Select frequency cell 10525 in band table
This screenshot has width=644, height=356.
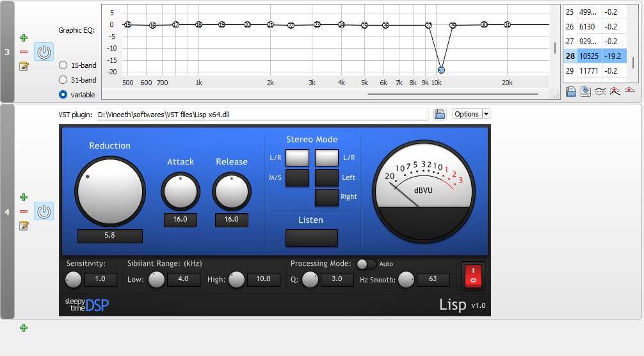pos(590,56)
